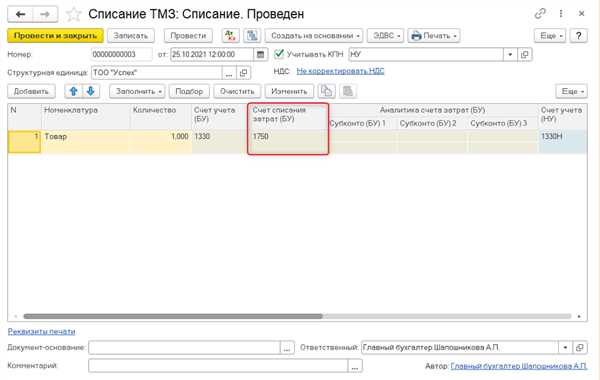Open the three-dot options menu in title bar
600x380 pixels.
pos(561,14)
